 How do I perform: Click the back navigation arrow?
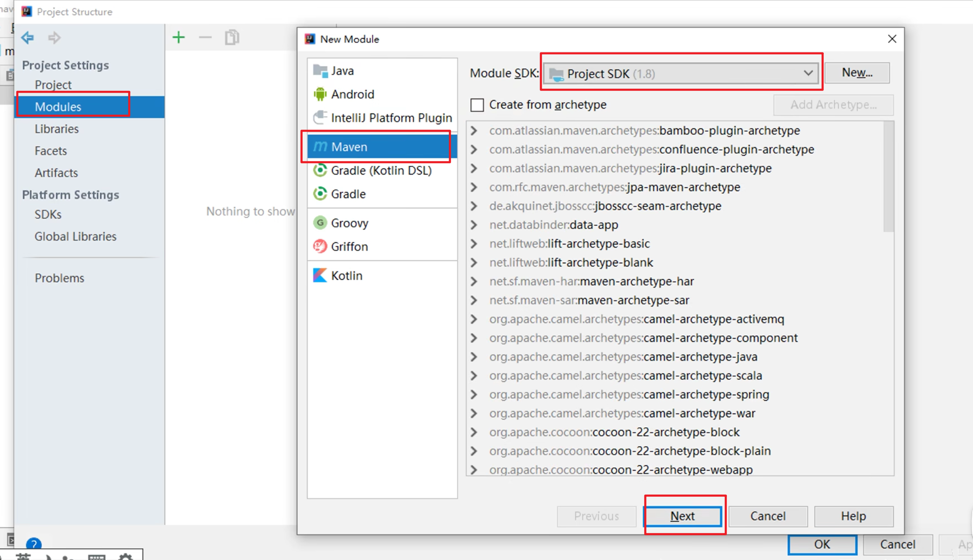click(x=28, y=38)
